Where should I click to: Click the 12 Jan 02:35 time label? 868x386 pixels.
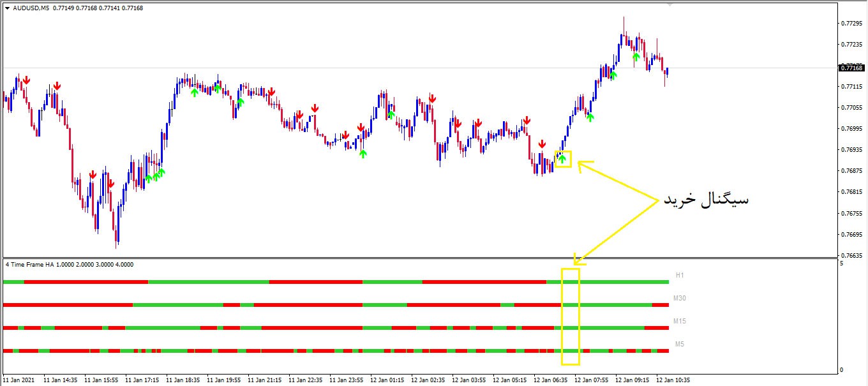coord(428,380)
